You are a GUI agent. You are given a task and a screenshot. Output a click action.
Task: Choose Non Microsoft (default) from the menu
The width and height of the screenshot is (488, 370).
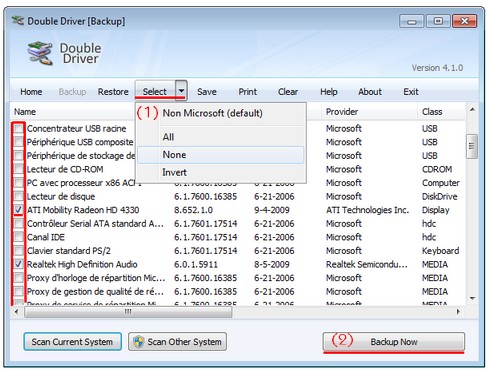[x=221, y=113]
